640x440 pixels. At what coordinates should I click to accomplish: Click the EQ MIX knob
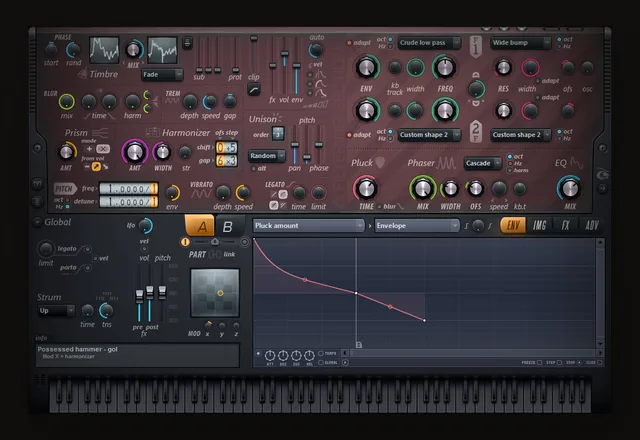[x=569, y=188]
